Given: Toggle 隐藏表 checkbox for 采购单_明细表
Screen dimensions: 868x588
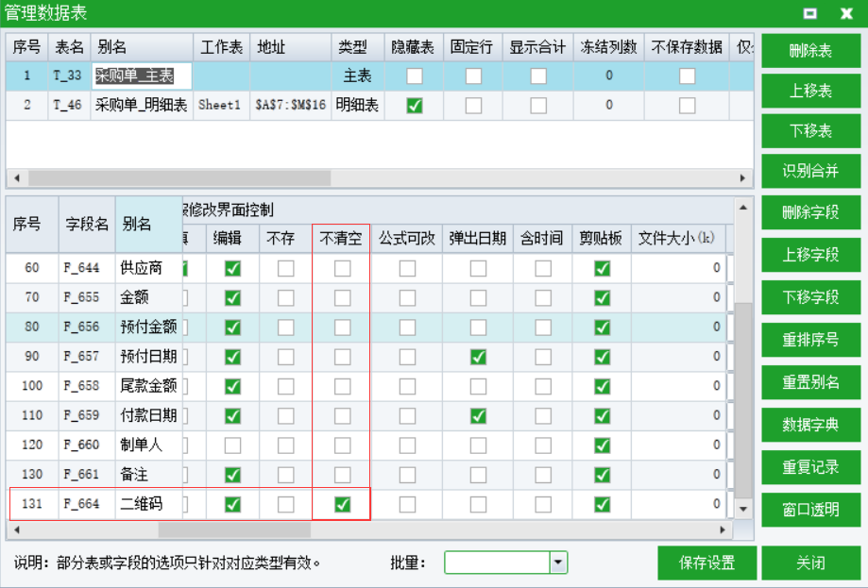Looking at the screenshot, I should (414, 105).
